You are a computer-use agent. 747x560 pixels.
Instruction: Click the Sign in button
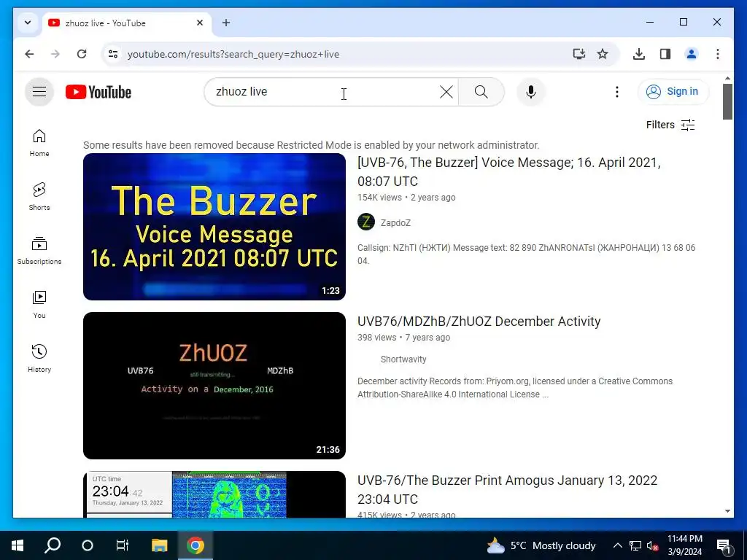pos(673,91)
